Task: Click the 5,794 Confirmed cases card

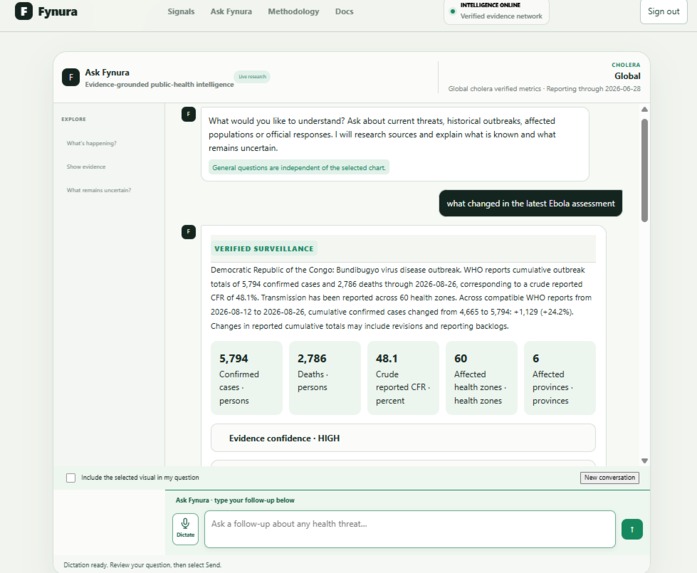Action: pos(247,378)
